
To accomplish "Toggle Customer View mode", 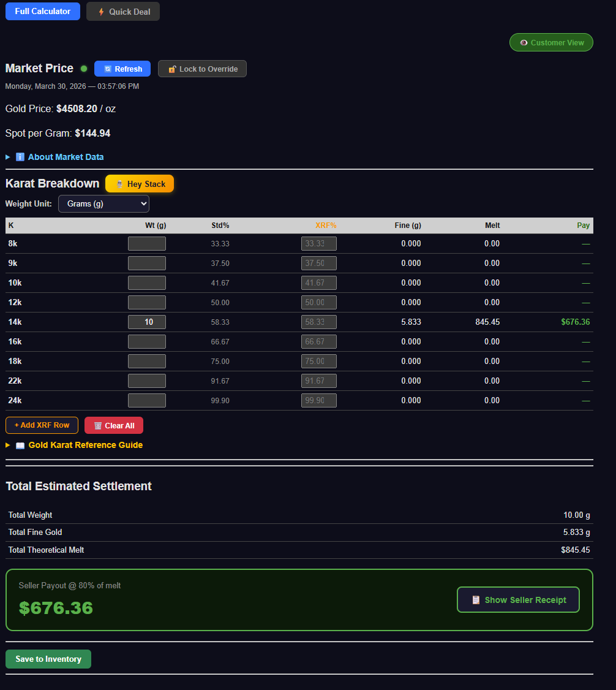I will 551,43.
